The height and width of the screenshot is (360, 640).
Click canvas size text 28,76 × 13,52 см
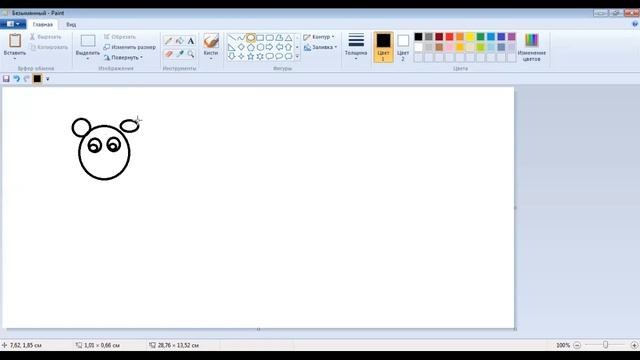[178, 345]
